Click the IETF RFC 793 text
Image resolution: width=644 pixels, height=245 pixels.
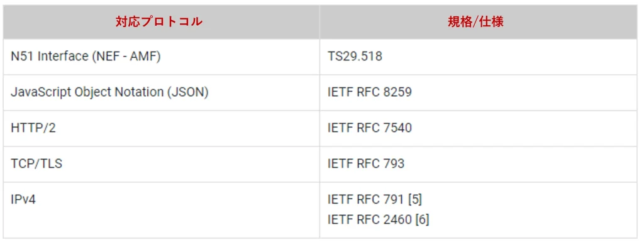365,164
